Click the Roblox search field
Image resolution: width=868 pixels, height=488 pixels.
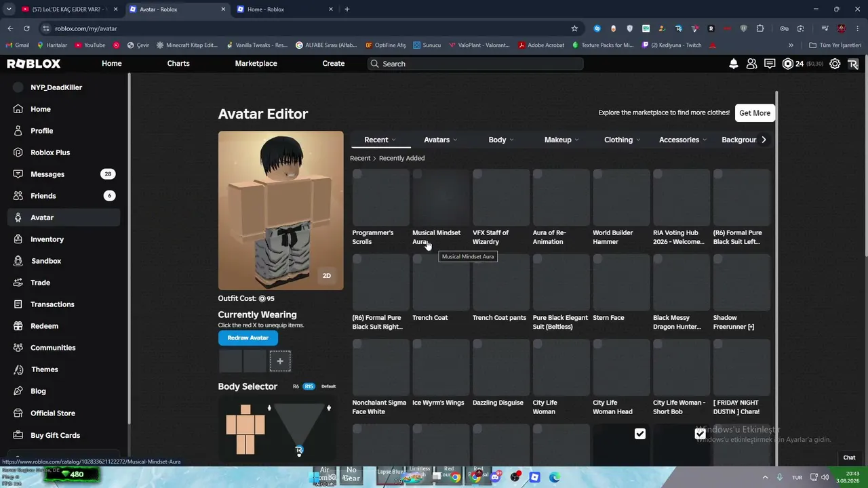click(x=475, y=64)
